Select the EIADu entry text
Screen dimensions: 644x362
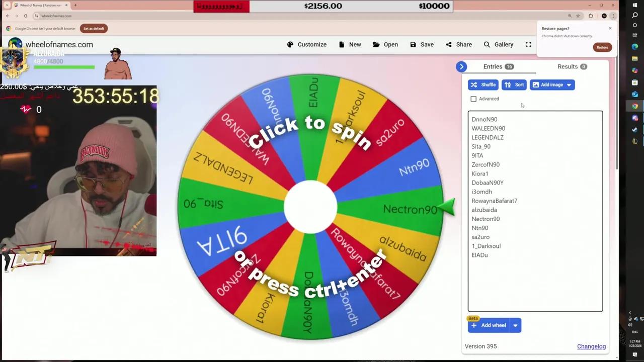[x=479, y=255]
